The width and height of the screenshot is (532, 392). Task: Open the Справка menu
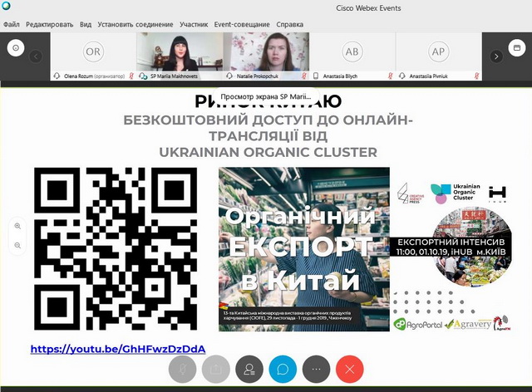pyautogui.click(x=289, y=24)
